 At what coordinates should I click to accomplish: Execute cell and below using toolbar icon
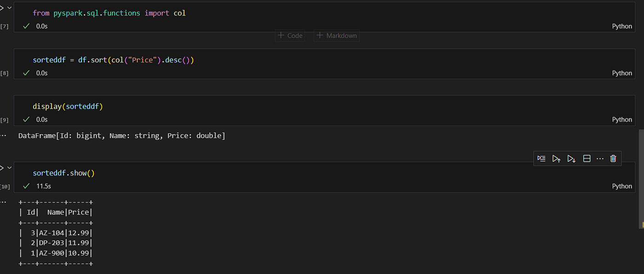coord(571,159)
